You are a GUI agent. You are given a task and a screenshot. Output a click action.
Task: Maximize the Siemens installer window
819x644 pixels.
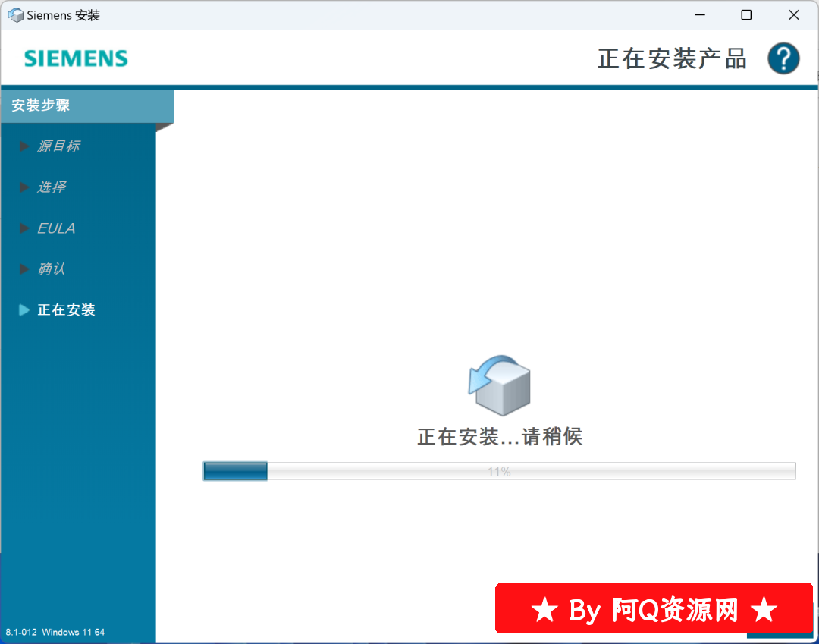click(x=746, y=15)
